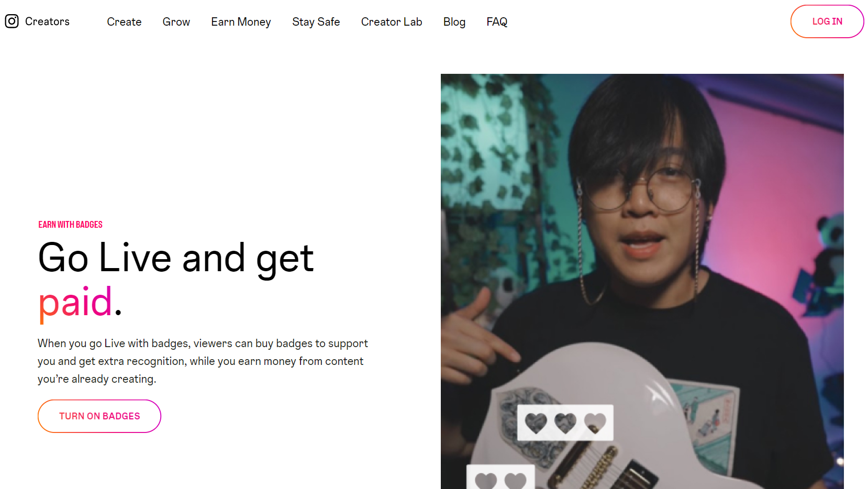Go to the Stay Safe section
The width and height of the screenshot is (868, 489).
click(316, 22)
